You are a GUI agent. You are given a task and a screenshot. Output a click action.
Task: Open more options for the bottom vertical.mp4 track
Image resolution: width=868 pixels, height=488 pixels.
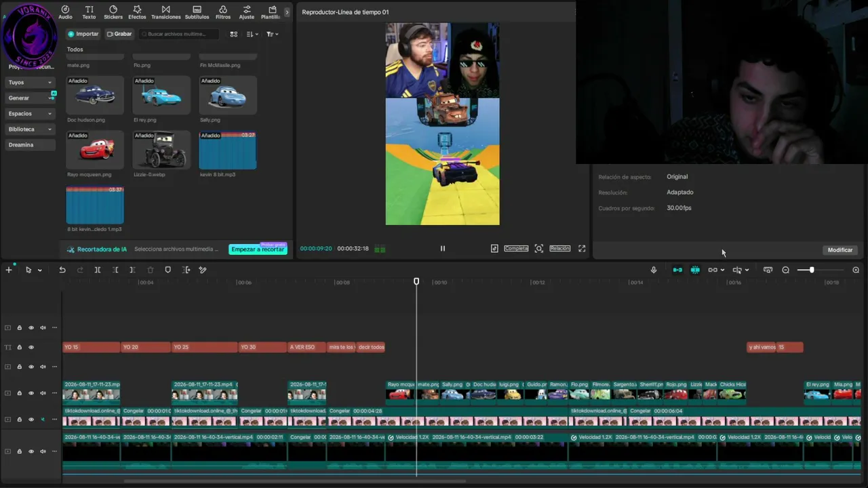coord(55,451)
